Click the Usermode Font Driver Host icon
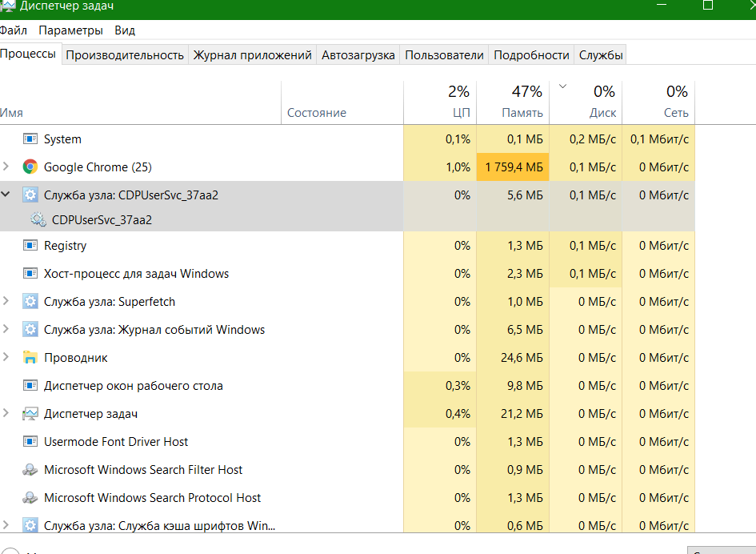Image resolution: width=756 pixels, height=554 pixels. (30, 442)
